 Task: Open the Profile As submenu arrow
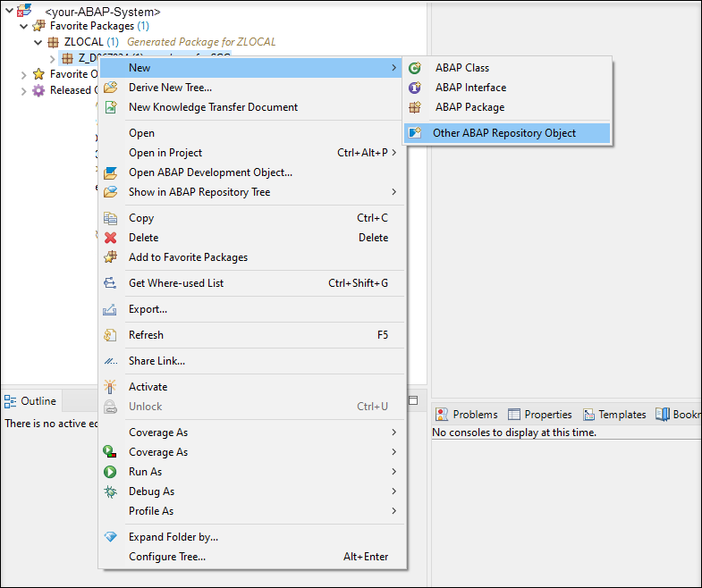pyautogui.click(x=394, y=511)
